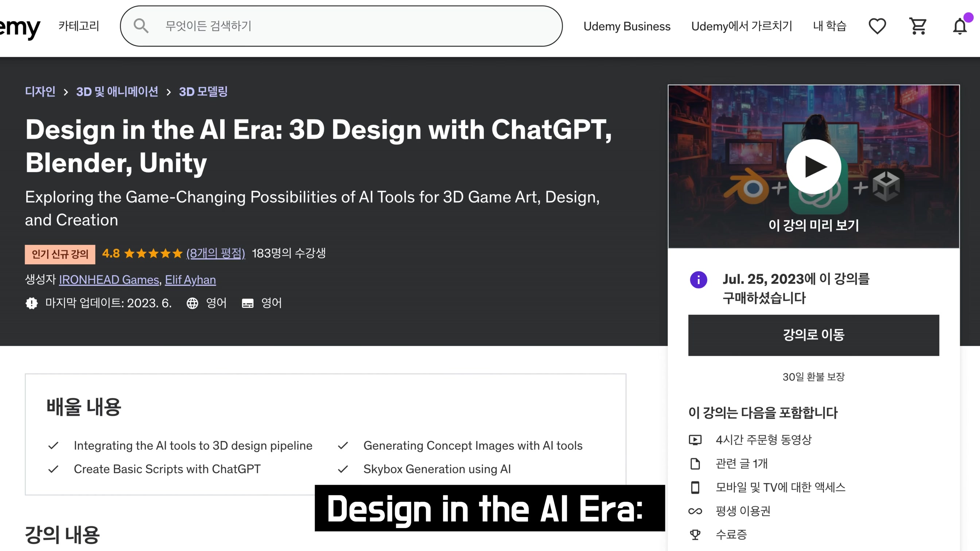Open the notifications bell

(x=960, y=26)
